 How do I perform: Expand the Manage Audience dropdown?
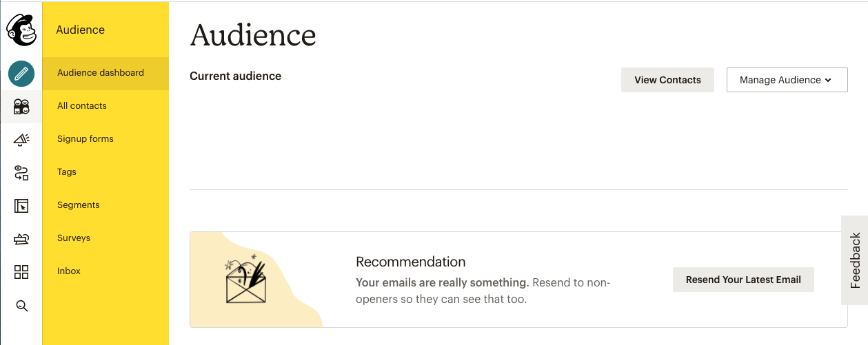[x=787, y=80]
